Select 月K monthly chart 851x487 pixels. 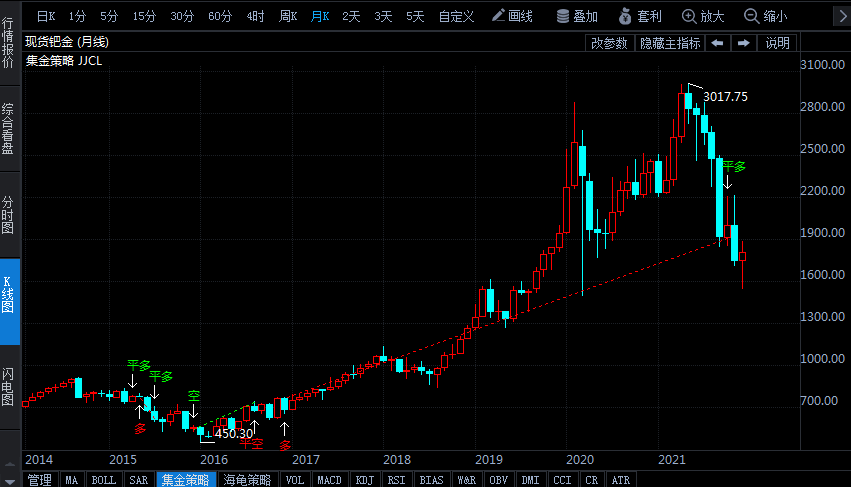coord(320,16)
